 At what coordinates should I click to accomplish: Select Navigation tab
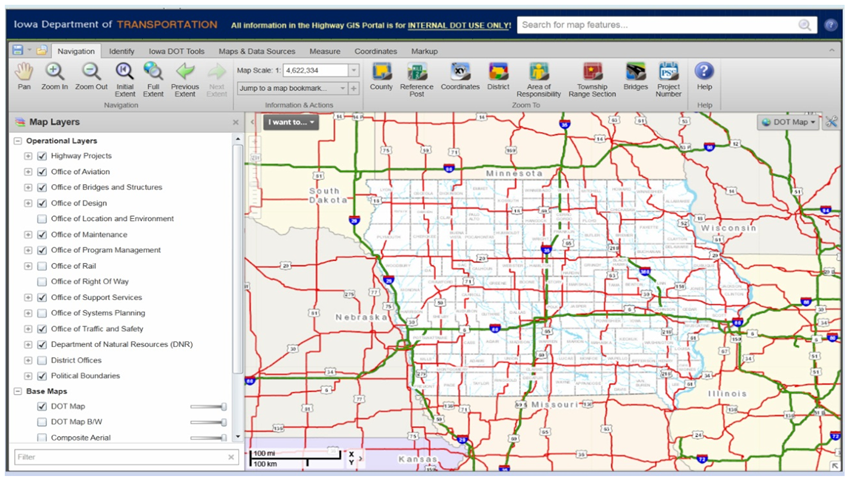pyautogui.click(x=76, y=51)
